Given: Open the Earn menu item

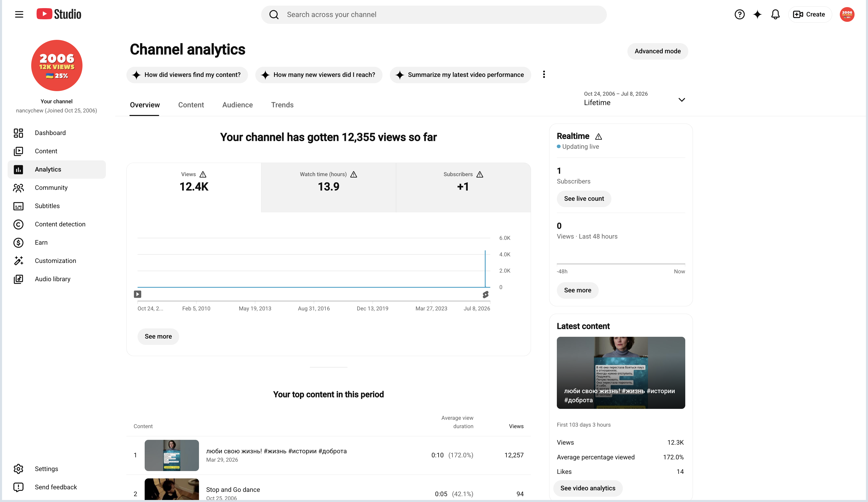Looking at the screenshot, I should 57,243.
